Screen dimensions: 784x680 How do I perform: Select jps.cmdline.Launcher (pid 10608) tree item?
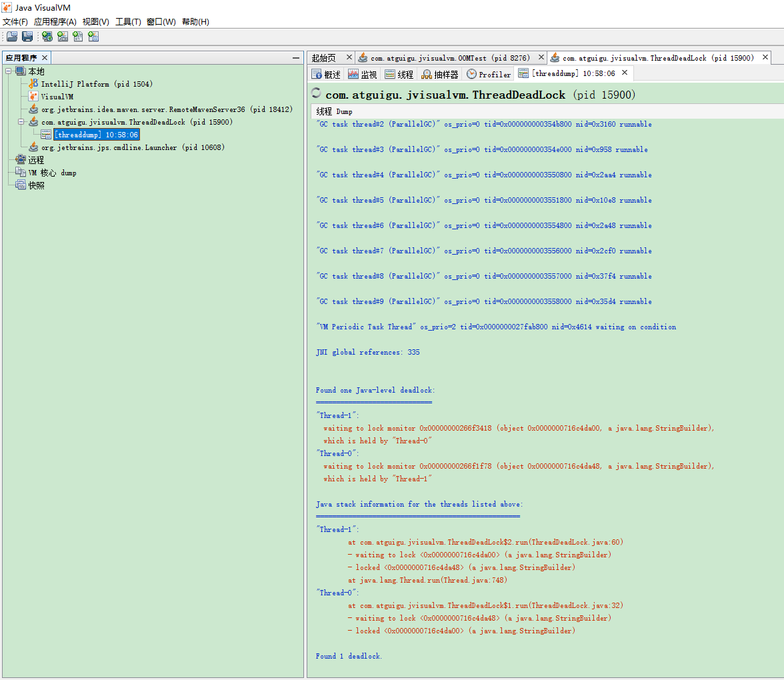[133, 147]
